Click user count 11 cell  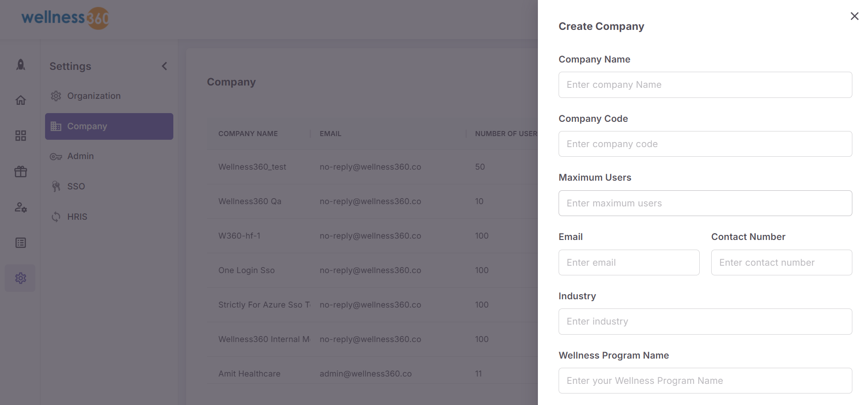pyautogui.click(x=479, y=374)
